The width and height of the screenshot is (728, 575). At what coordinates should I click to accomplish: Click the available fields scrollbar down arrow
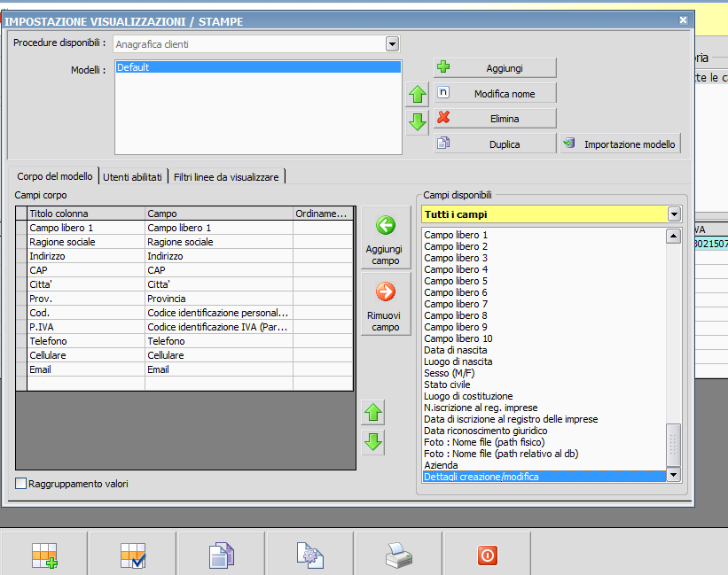coord(673,474)
